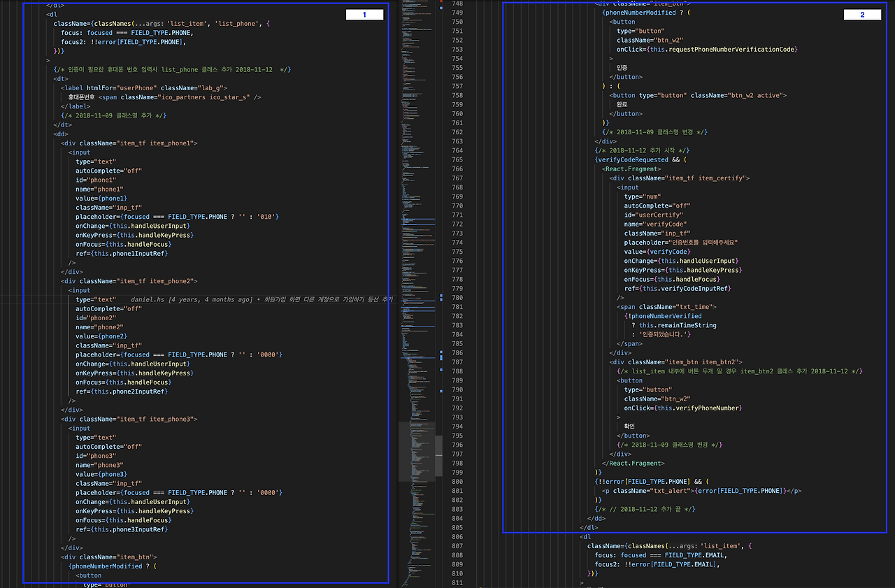Click className="item_tf item_phone2" div line
Screen dimensions: 895x588
pyautogui.click(x=129, y=281)
